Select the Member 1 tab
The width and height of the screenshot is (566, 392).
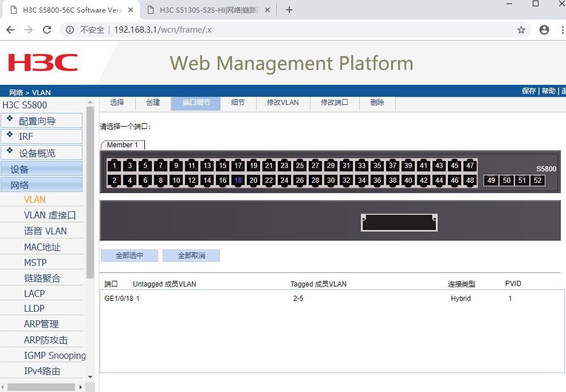tap(123, 145)
